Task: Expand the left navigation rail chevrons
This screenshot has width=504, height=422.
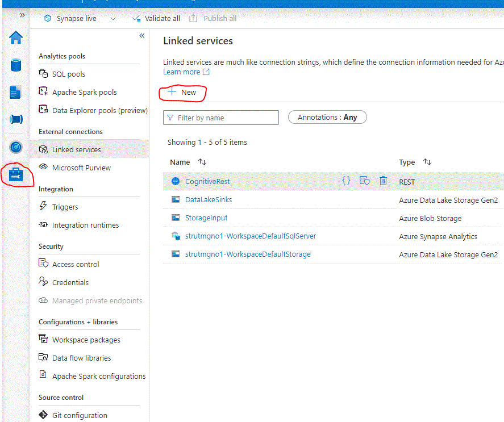Action: coord(22,15)
